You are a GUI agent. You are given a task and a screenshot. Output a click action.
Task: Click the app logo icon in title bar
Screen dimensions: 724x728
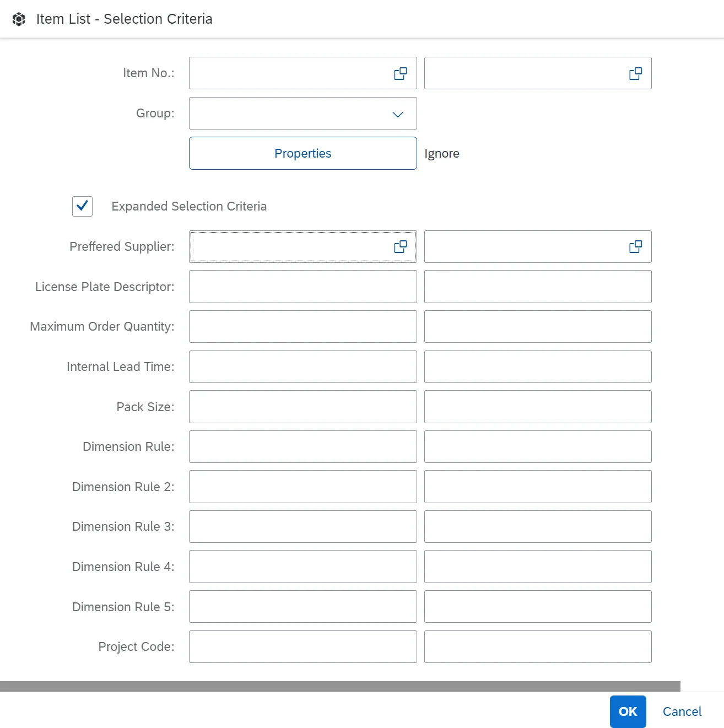[19, 19]
